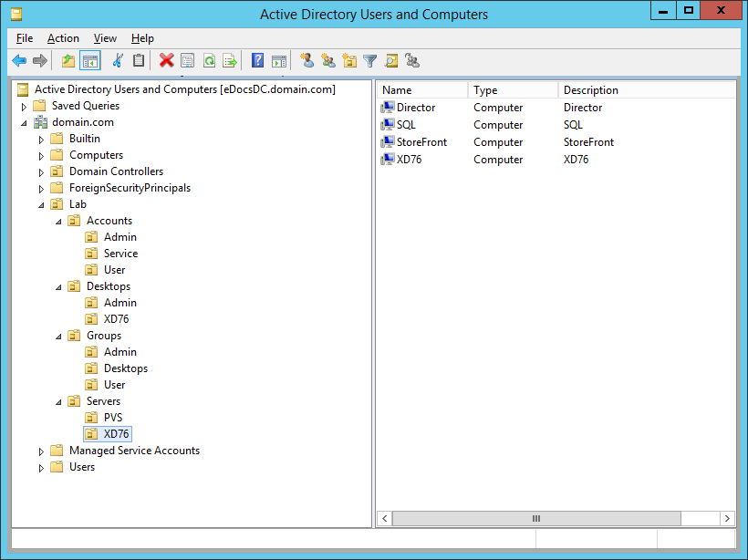
Task: Click the Refresh toolbar icon
Action: tap(209, 61)
